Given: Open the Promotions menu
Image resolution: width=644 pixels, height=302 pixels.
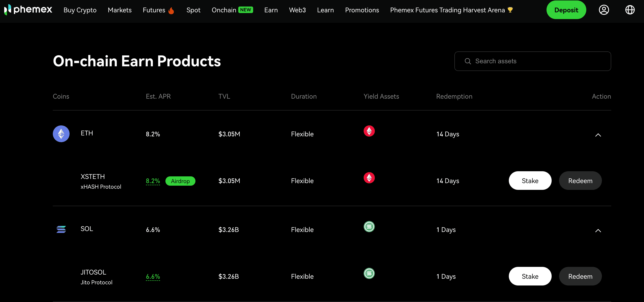Looking at the screenshot, I should [x=362, y=10].
